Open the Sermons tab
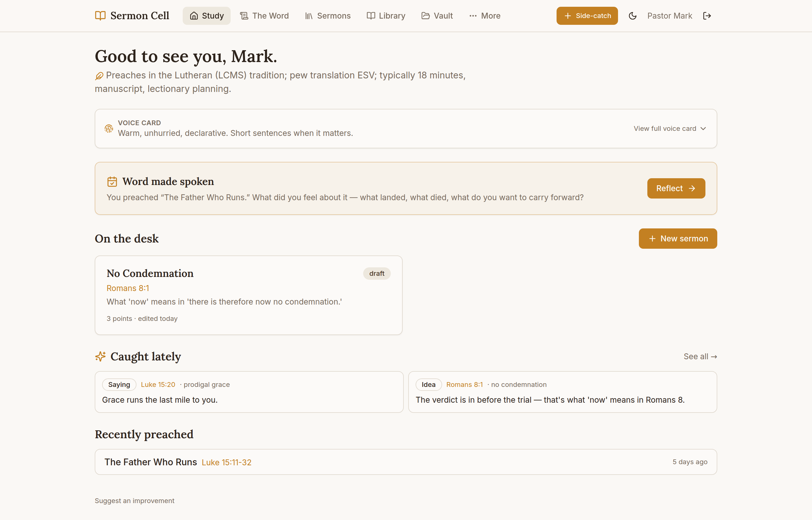The width and height of the screenshot is (812, 520). coord(328,16)
